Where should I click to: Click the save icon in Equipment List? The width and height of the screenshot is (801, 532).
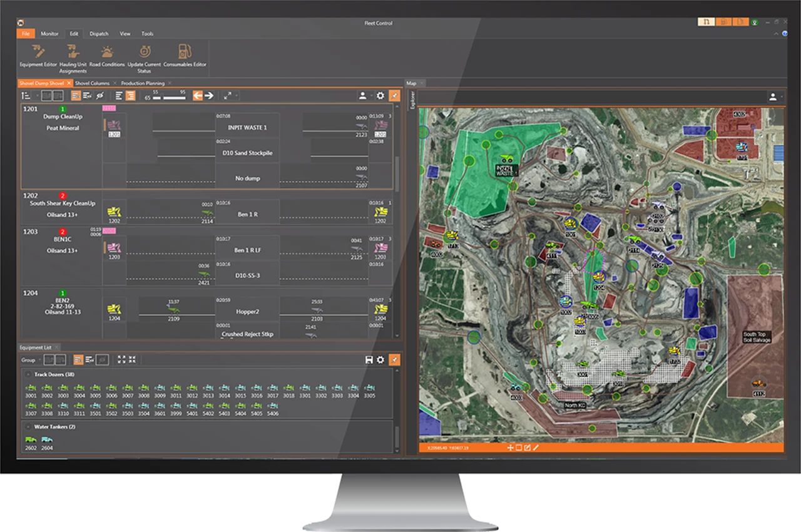tap(369, 360)
